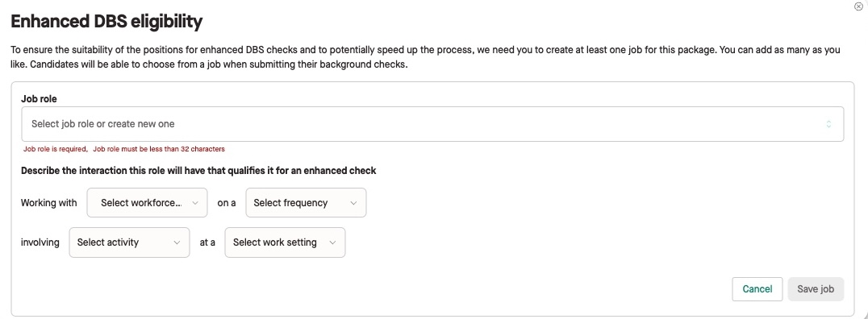The height and width of the screenshot is (319, 868).
Task: Open the Select activity dropdown
Action: (130, 242)
